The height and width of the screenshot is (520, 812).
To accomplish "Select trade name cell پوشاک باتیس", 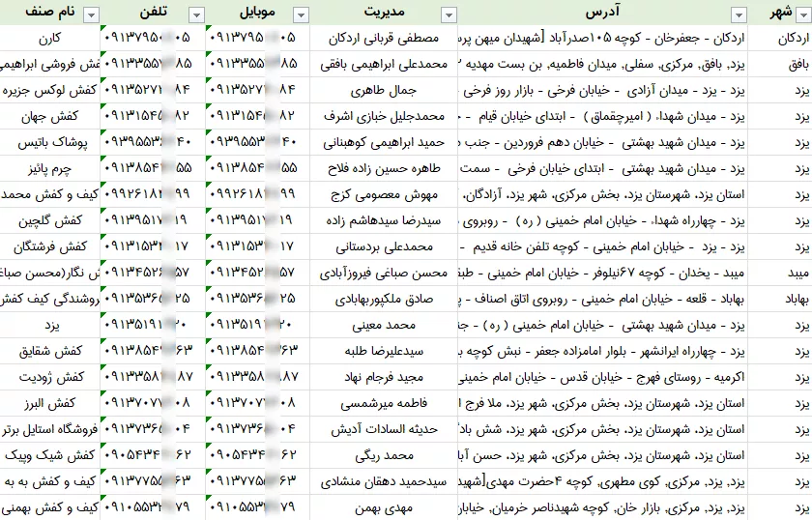I will click(x=49, y=142).
